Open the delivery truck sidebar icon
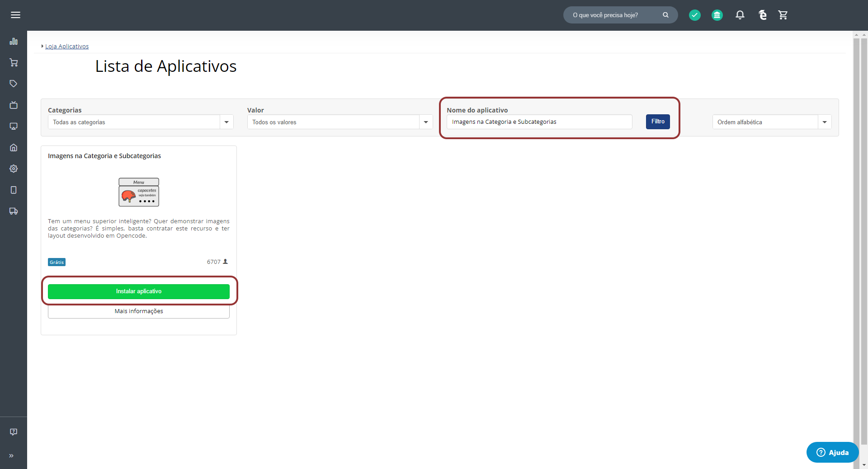 [14, 211]
